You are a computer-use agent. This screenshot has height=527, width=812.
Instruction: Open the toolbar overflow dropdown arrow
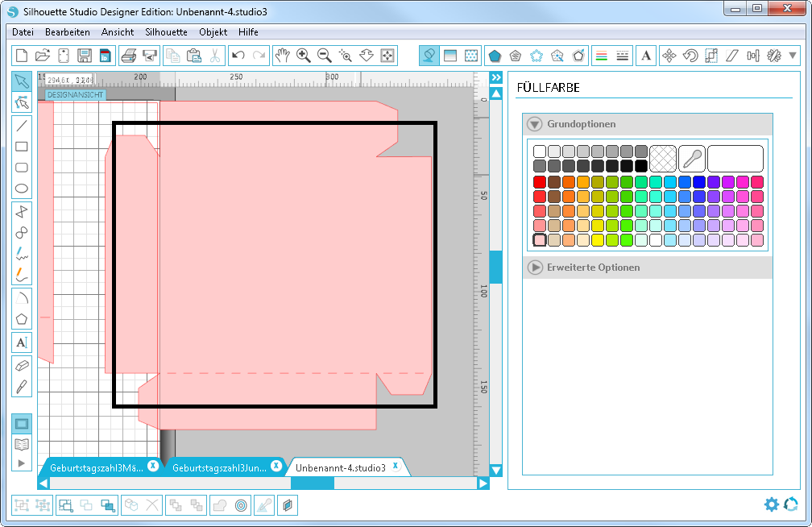793,56
